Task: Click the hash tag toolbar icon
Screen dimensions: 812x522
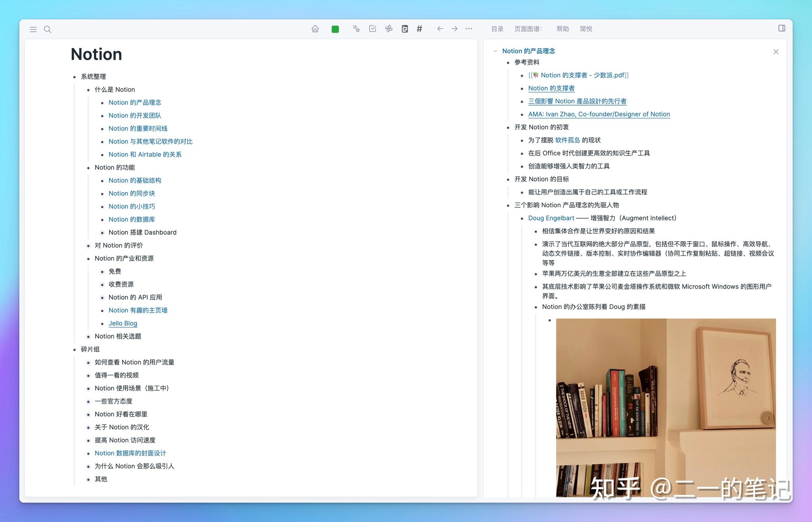Action: [x=420, y=29]
